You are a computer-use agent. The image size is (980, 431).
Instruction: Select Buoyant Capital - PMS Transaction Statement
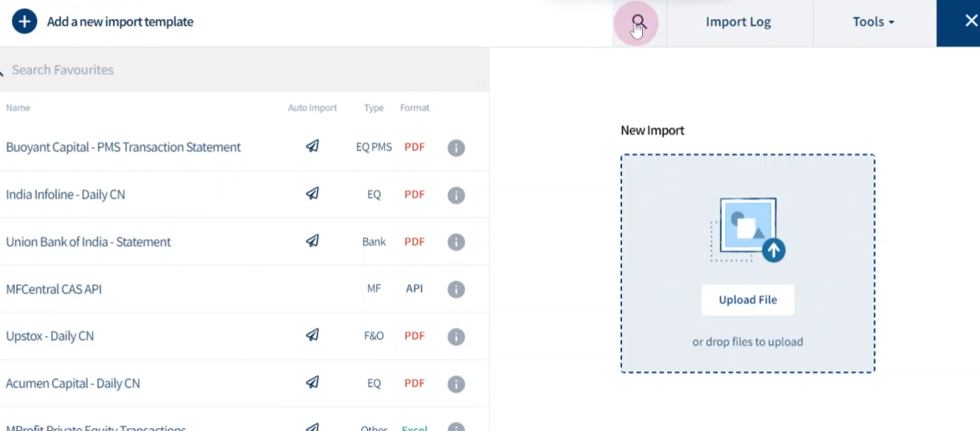coord(123,147)
